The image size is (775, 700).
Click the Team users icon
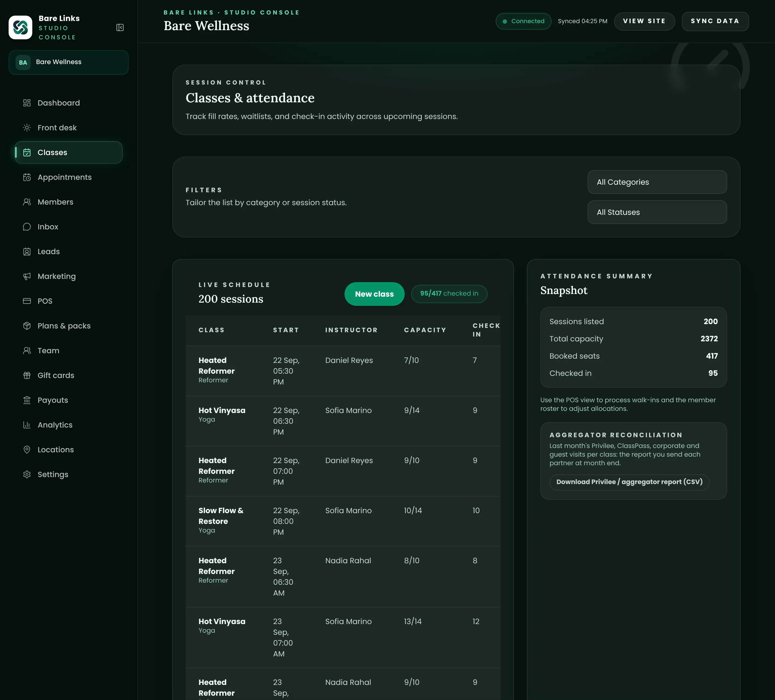27,350
